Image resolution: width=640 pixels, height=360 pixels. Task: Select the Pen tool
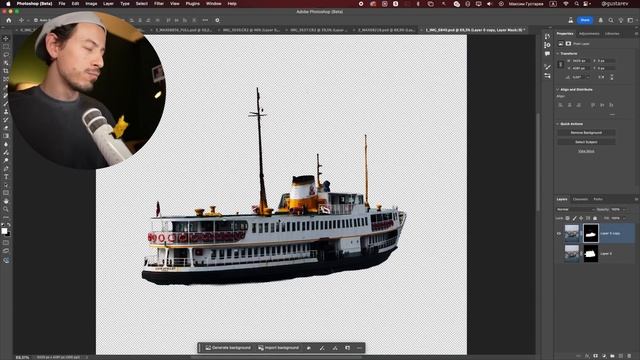6,169
